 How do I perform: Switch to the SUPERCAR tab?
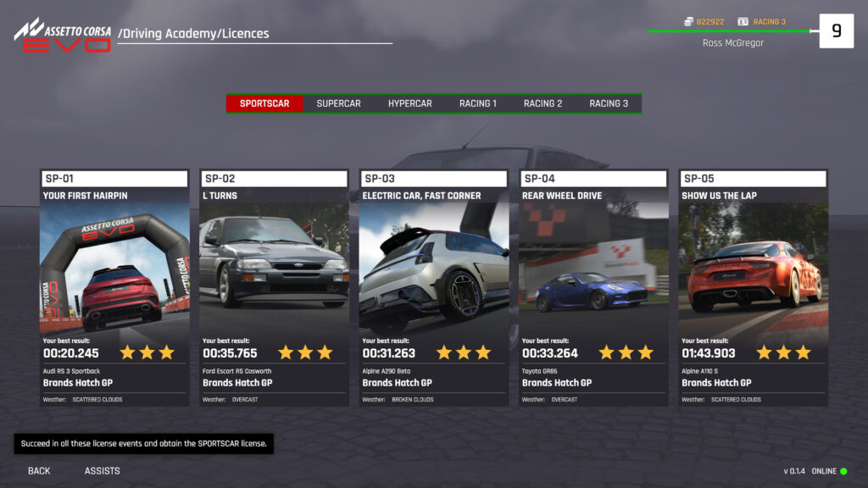point(338,103)
